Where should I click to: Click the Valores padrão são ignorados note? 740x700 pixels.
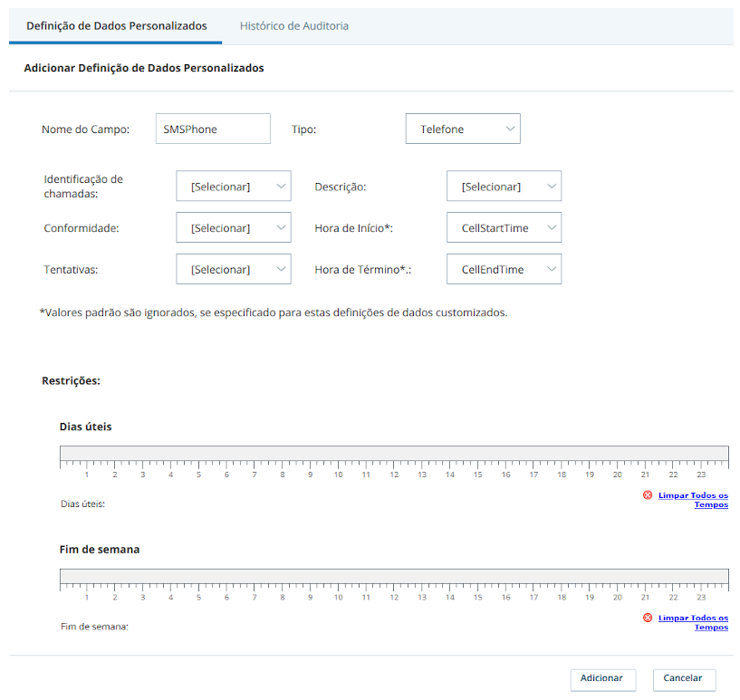click(x=274, y=312)
